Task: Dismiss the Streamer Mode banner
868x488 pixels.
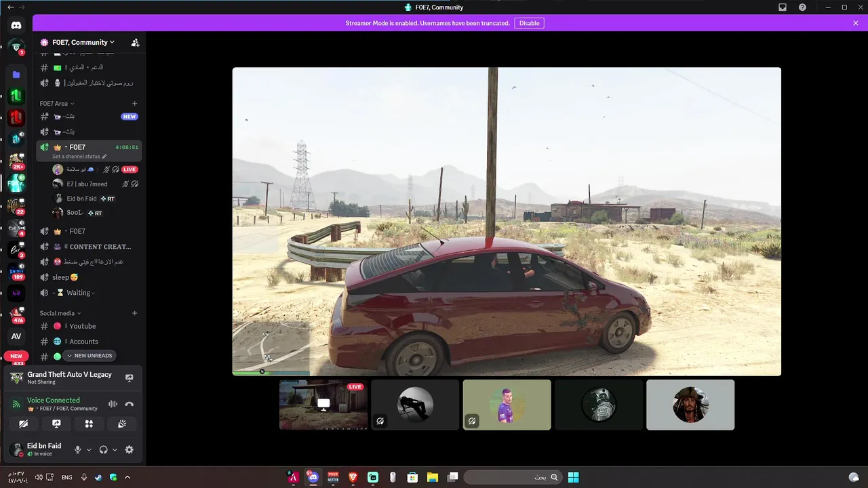Action: pyautogui.click(x=856, y=23)
